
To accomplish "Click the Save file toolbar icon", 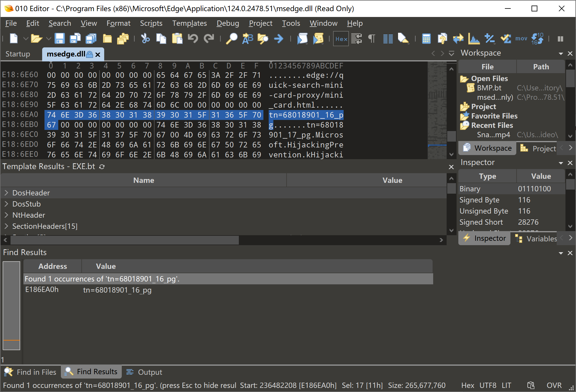I will [60, 39].
